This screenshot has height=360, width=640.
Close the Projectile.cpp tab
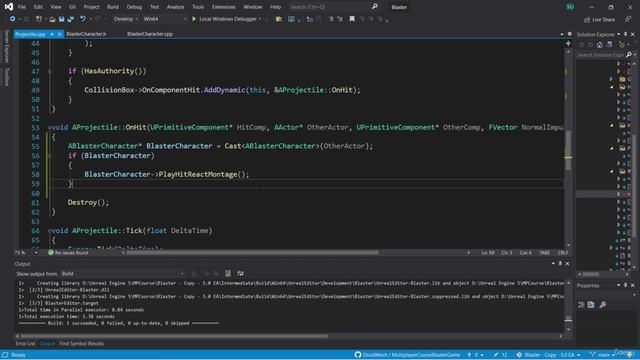[60, 34]
